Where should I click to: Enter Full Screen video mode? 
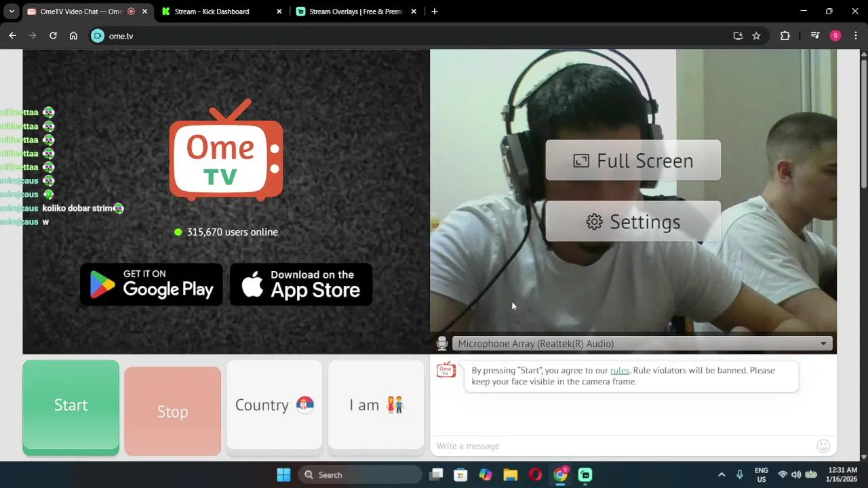click(x=633, y=161)
